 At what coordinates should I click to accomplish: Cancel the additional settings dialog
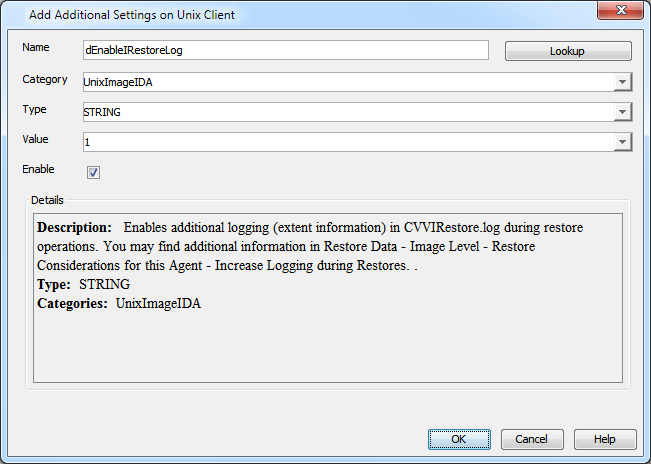point(531,439)
